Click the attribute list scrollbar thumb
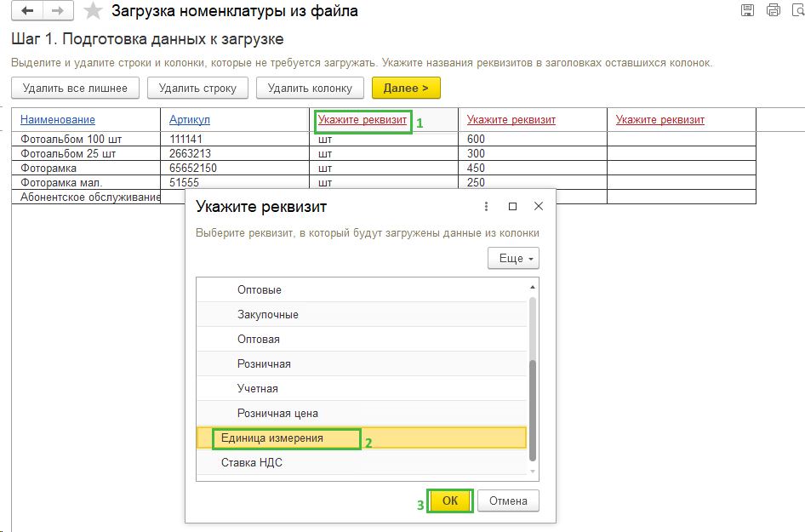The image size is (805, 532). coord(533,411)
